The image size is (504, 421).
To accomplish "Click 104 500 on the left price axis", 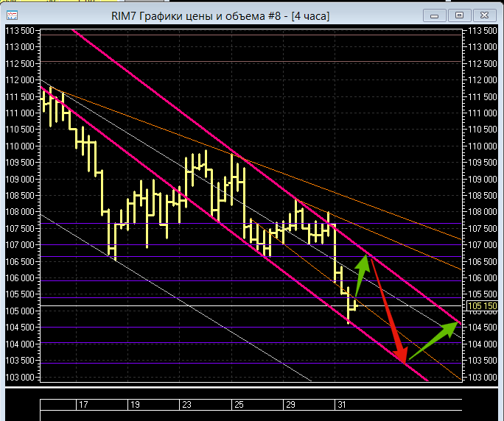I will tap(20, 328).
